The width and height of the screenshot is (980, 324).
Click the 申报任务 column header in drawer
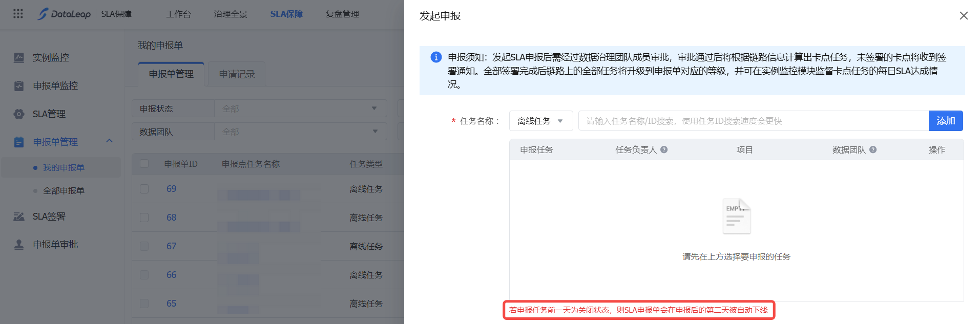536,149
